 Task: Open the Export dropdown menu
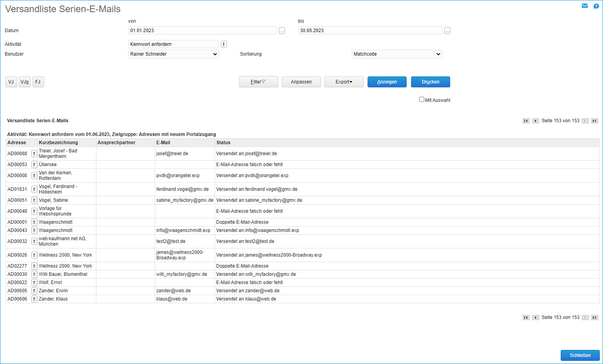pyautogui.click(x=344, y=82)
